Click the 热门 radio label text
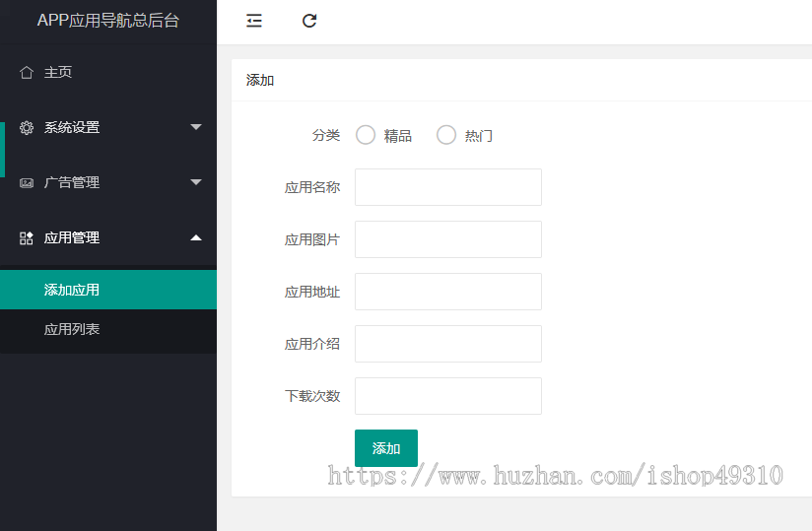 [479, 136]
